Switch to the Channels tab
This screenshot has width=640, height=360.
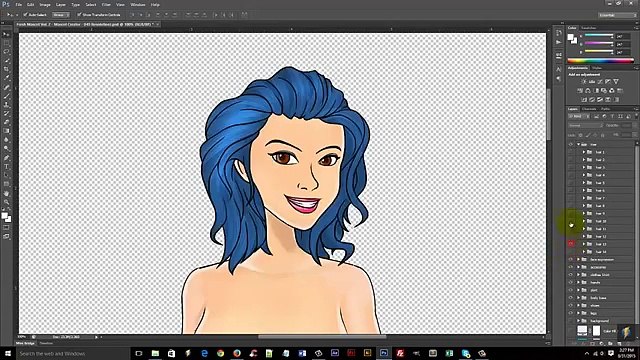[589, 109]
